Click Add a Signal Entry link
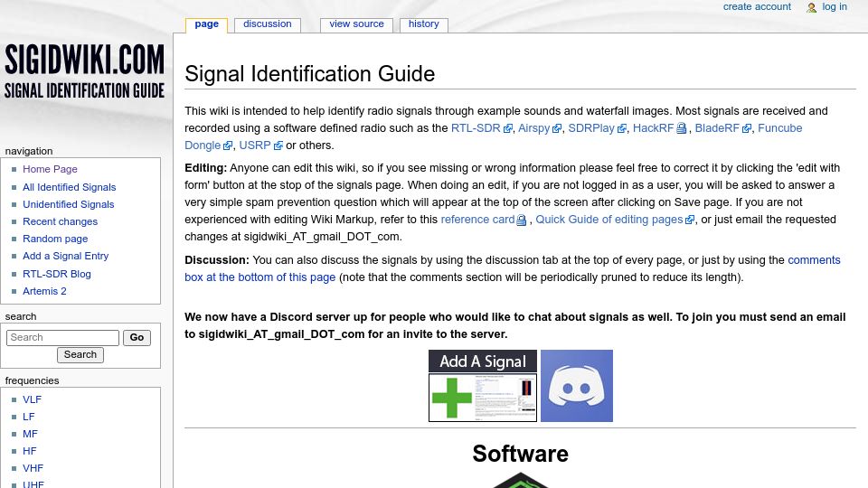This screenshot has height=488, width=868. pos(65,256)
